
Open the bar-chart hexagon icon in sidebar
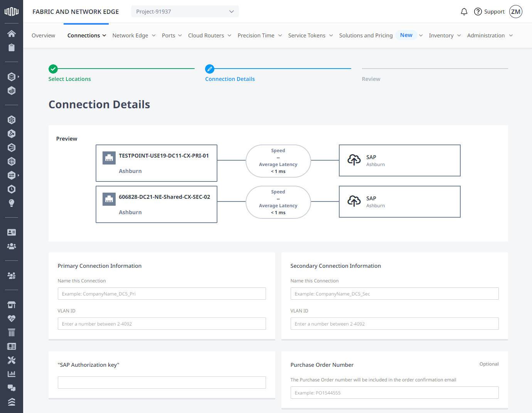[x=12, y=91]
